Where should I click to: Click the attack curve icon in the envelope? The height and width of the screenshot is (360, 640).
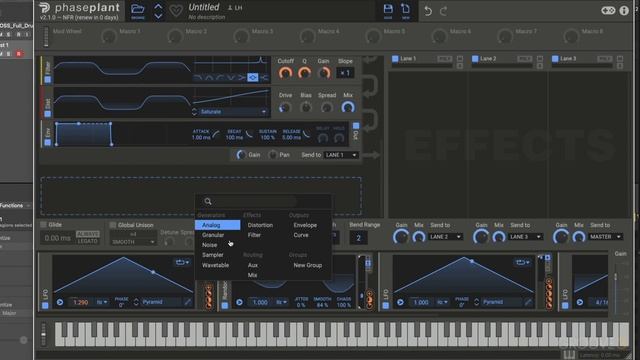pos(216,134)
